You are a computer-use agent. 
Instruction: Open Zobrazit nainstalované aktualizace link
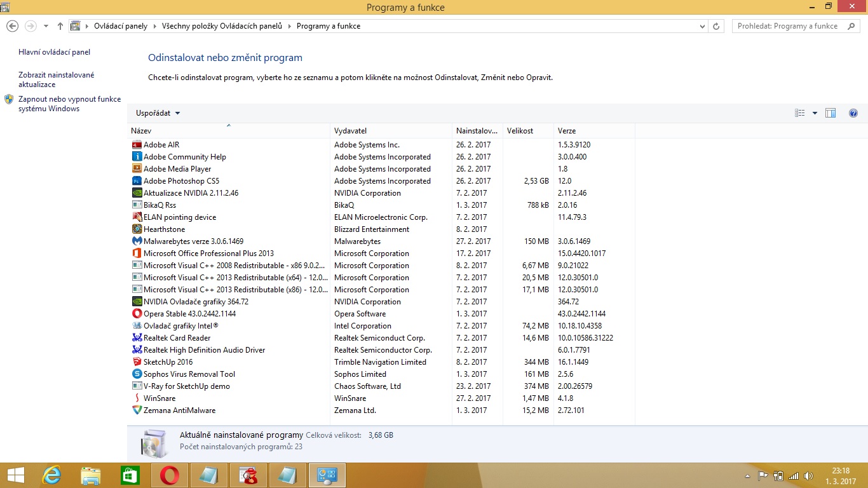point(56,79)
